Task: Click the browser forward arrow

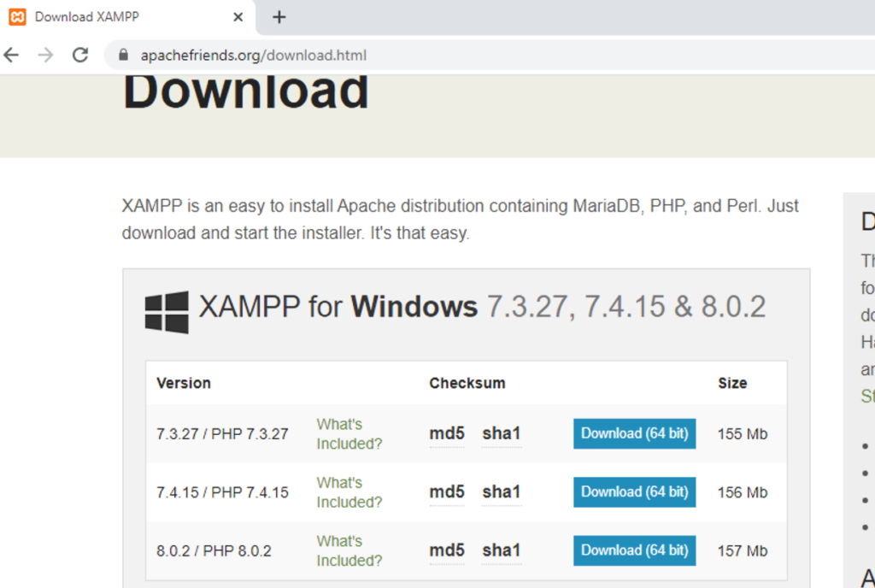Action: point(46,55)
